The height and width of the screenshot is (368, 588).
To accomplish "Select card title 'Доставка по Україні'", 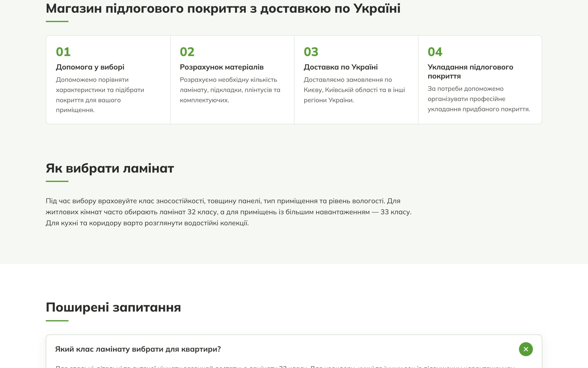I will pyautogui.click(x=341, y=67).
